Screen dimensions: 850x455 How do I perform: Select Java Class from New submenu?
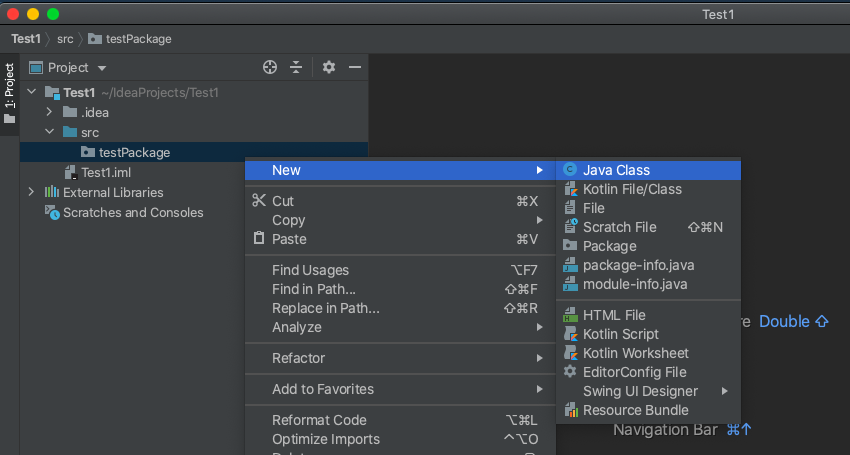point(648,170)
